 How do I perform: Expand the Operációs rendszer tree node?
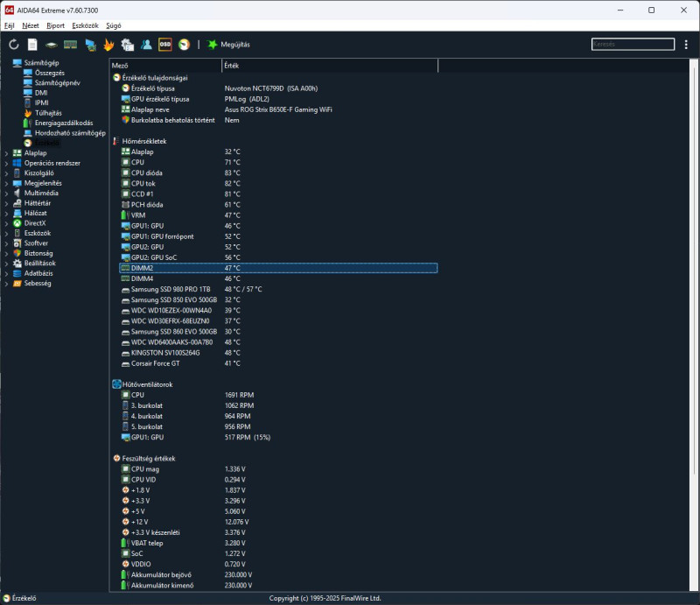point(6,163)
